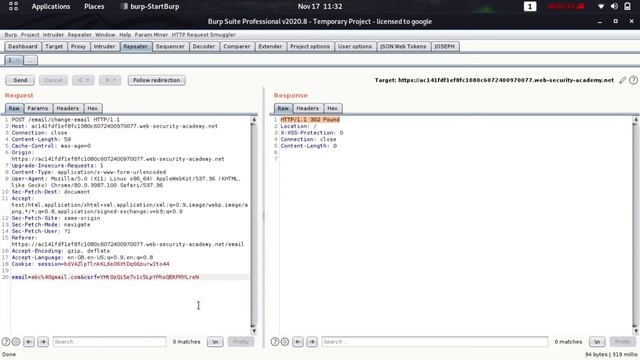Viewport: 640px width, 360px height.
Task: Switch to the Extender tab
Action: click(x=270, y=47)
